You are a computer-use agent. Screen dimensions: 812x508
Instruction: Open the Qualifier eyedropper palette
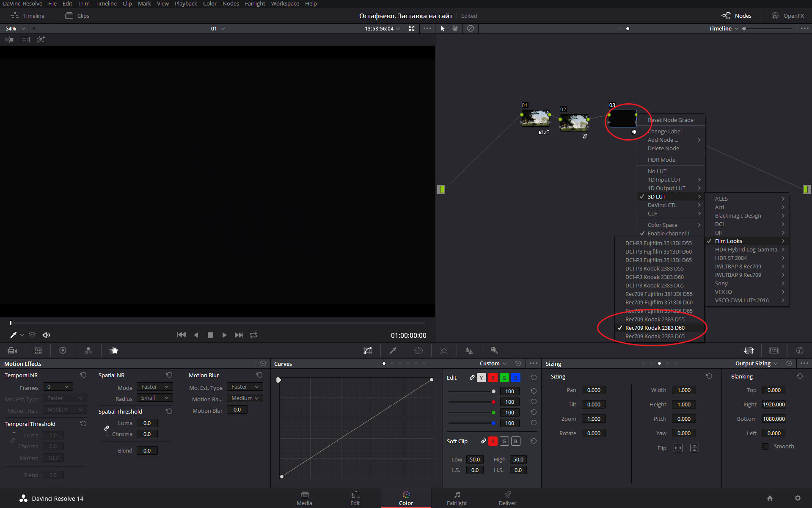(393, 351)
